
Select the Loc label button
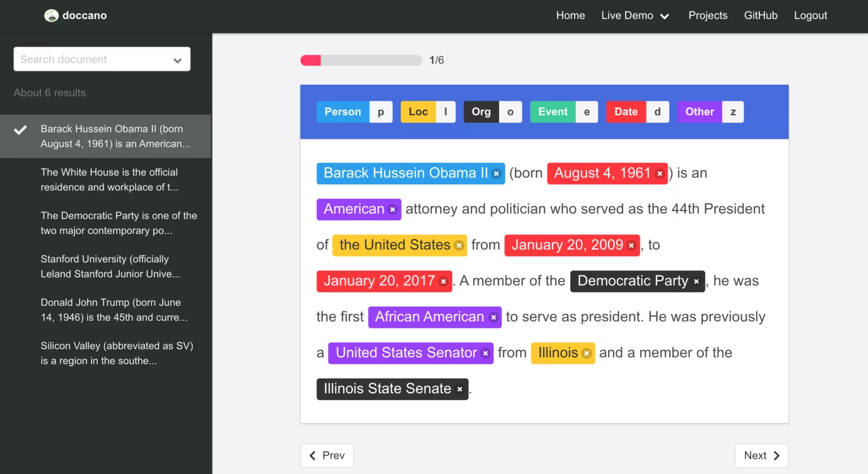click(x=418, y=112)
